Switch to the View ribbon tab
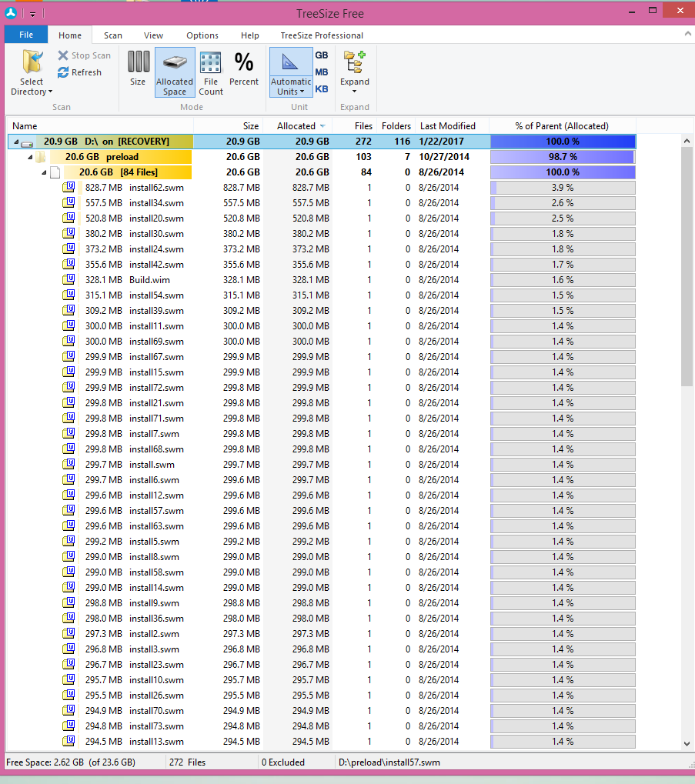This screenshot has height=784, width=695. click(x=153, y=35)
